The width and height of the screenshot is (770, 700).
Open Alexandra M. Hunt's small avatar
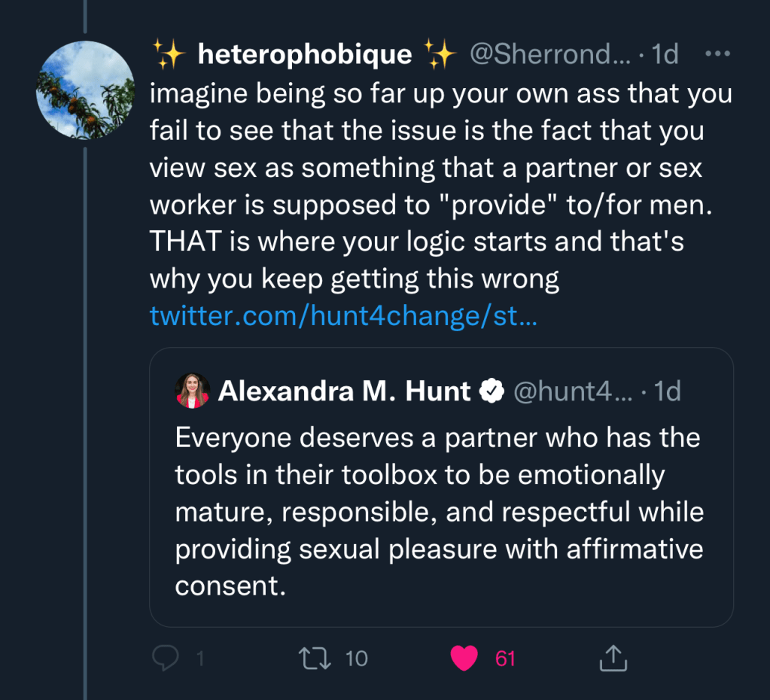pyautogui.click(x=193, y=391)
